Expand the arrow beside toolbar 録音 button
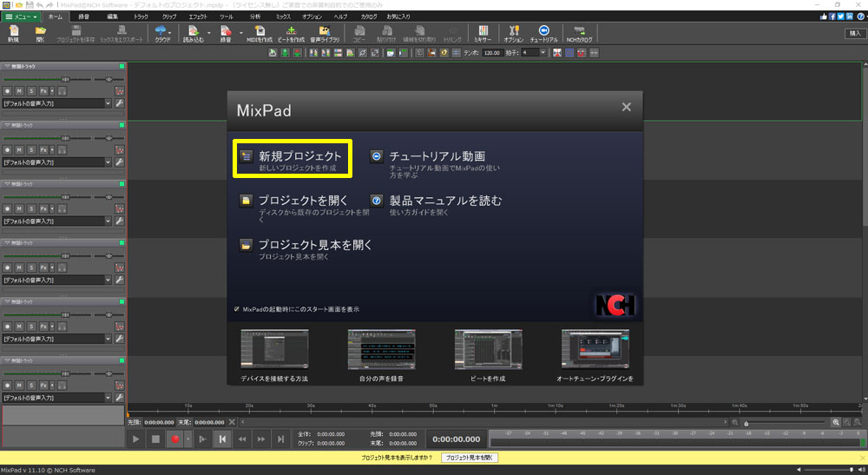This screenshot has height=475, width=868. [240, 33]
